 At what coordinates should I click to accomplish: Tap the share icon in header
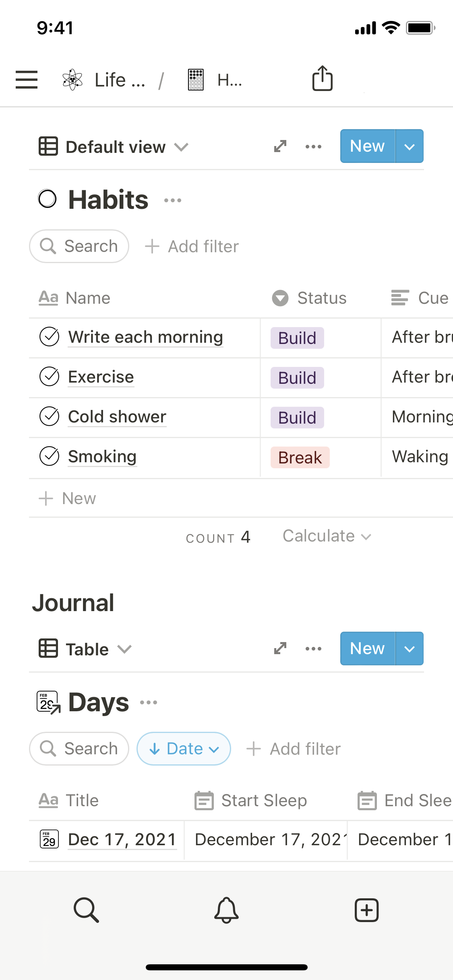click(x=322, y=78)
